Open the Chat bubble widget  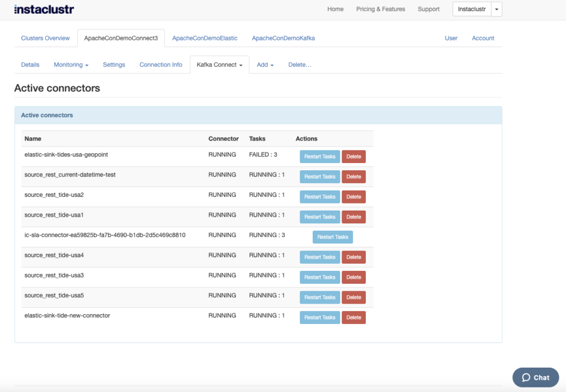tap(536, 378)
